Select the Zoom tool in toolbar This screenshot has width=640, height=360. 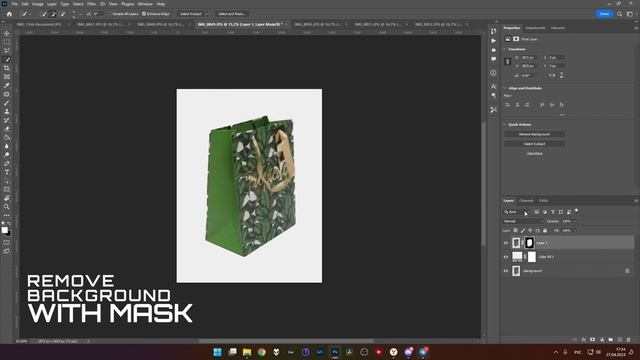pos(7,207)
